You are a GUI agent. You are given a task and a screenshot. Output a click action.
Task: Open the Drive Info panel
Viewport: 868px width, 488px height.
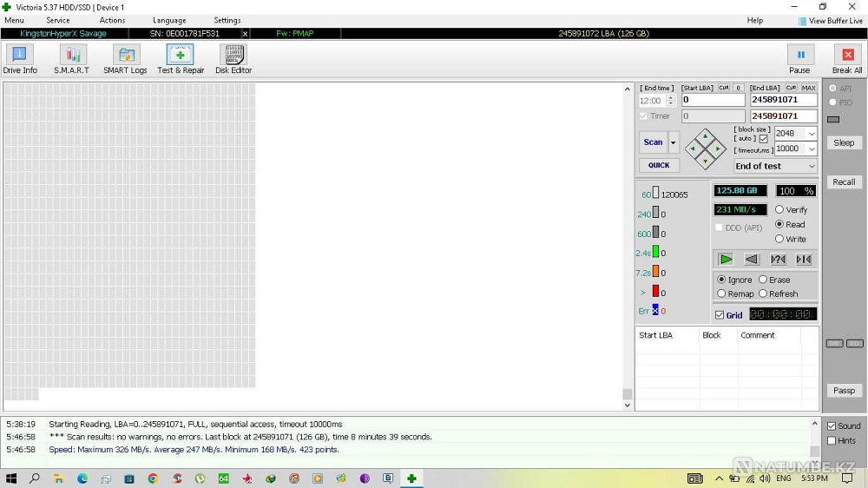19,59
